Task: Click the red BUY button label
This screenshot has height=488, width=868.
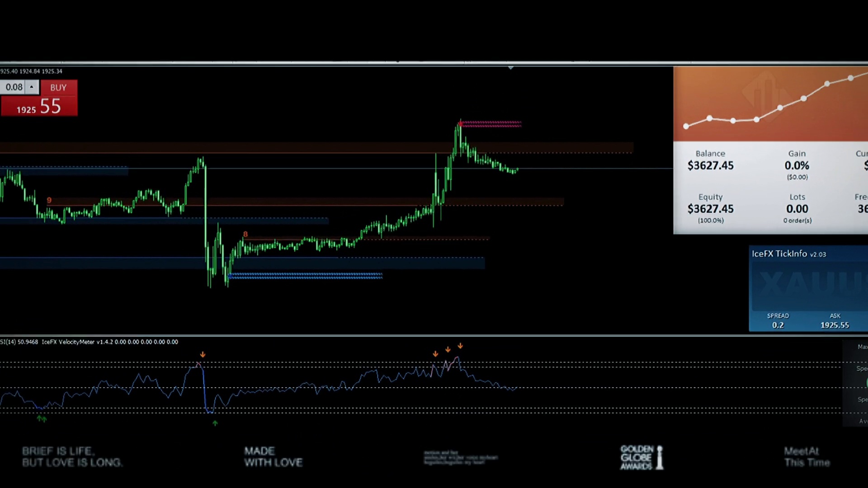Action: 58,88
